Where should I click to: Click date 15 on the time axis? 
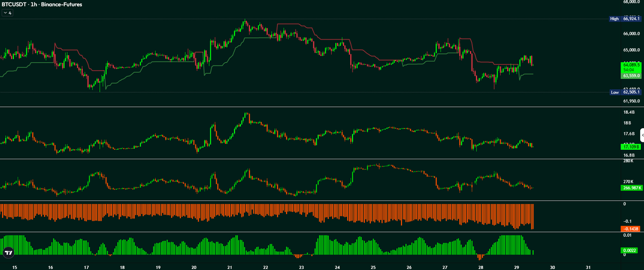coord(14,266)
